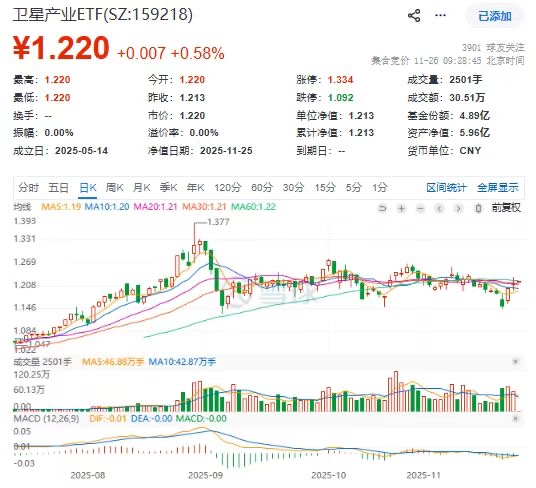Click the DEA:-0.00 indicator value
This screenshot has width=536, height=488.
point(151,419)
